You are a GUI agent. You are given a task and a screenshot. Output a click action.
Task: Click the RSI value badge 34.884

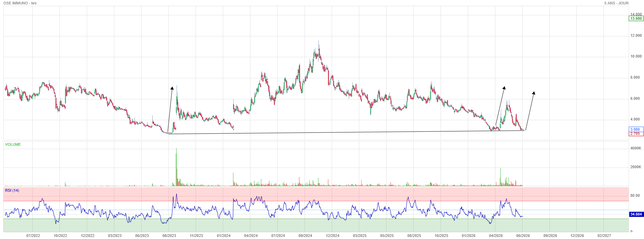click(x=636, y=214)
